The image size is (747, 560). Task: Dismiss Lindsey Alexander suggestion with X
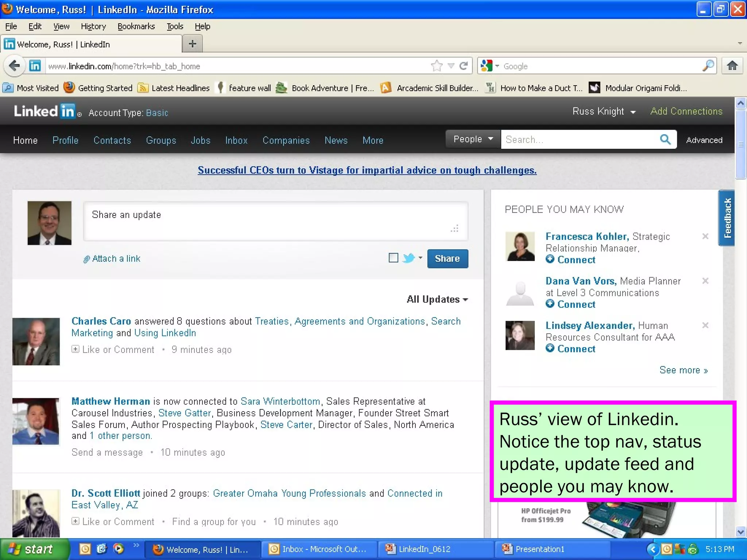705,325
